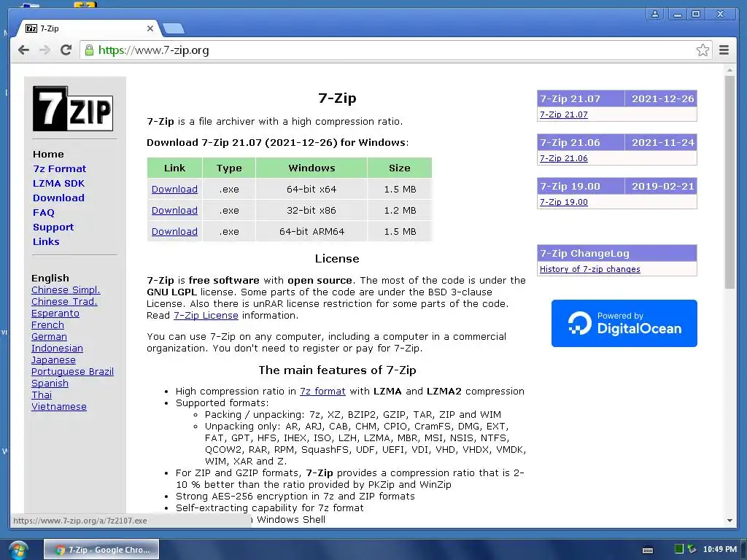Click the browser Back arrow
This screenshot has width=747, height=560.
pos(23,50)
